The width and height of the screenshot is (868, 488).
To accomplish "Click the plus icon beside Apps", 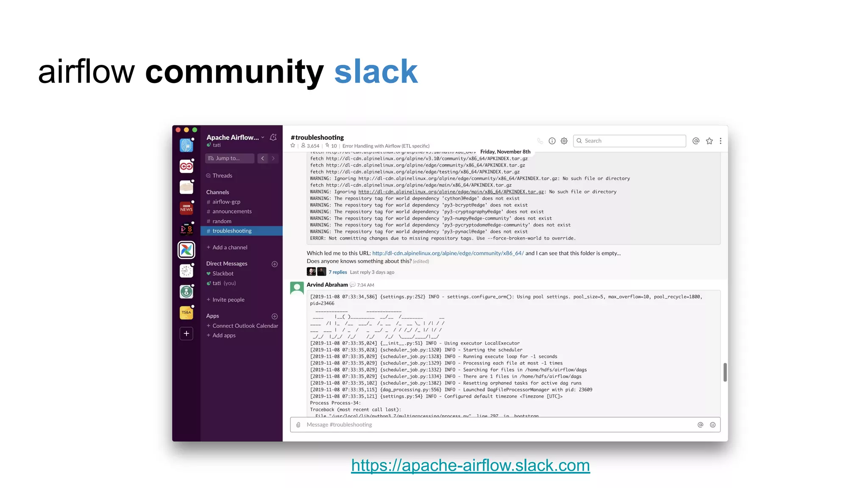I will [x=275, y=316].
